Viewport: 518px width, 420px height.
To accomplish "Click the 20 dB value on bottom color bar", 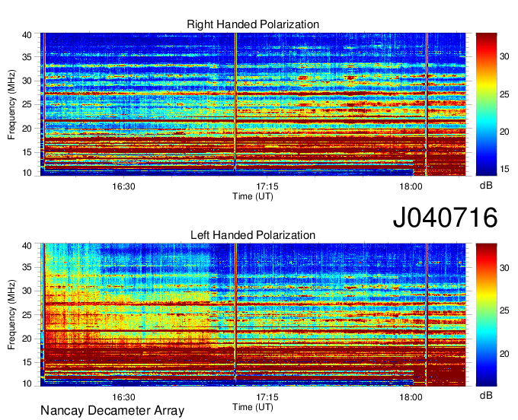I will point(504,354).
